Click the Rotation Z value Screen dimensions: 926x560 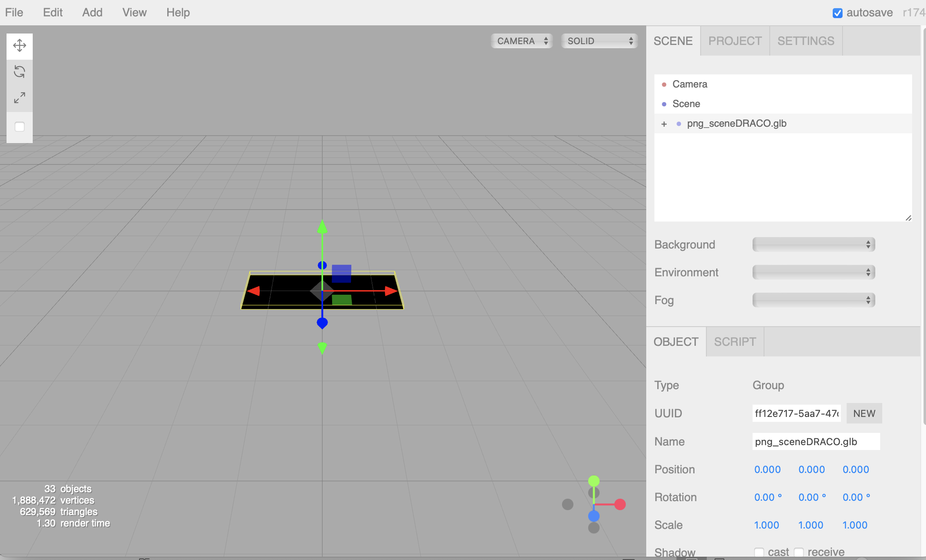pyautogui.click(x=856, y=497)
